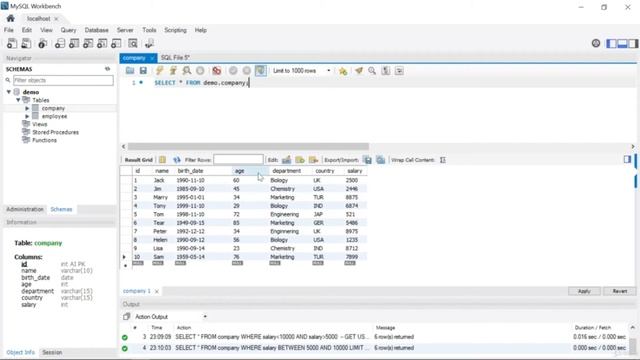Expand the company table node
Viewport: 640px width, 360px height.
(x=27, y=108)
